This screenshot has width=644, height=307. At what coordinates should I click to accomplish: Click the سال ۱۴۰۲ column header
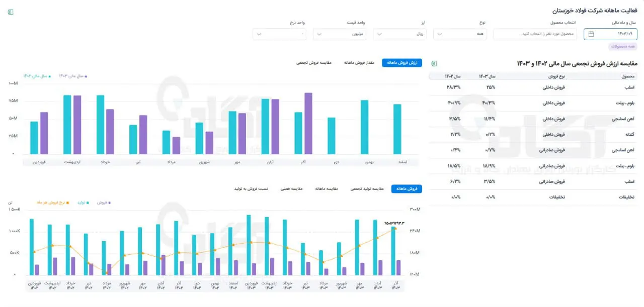(453, 76)
